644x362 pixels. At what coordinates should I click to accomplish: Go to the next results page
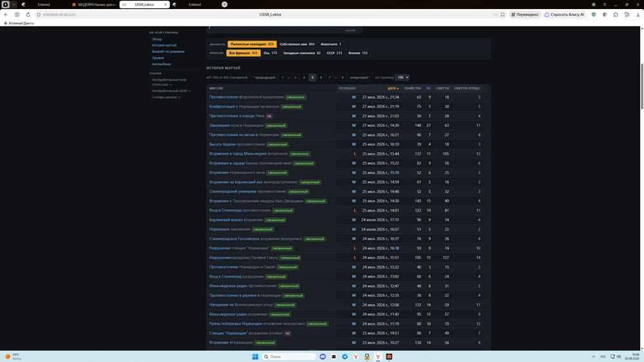pyautogui.click(x=360, y=77)
